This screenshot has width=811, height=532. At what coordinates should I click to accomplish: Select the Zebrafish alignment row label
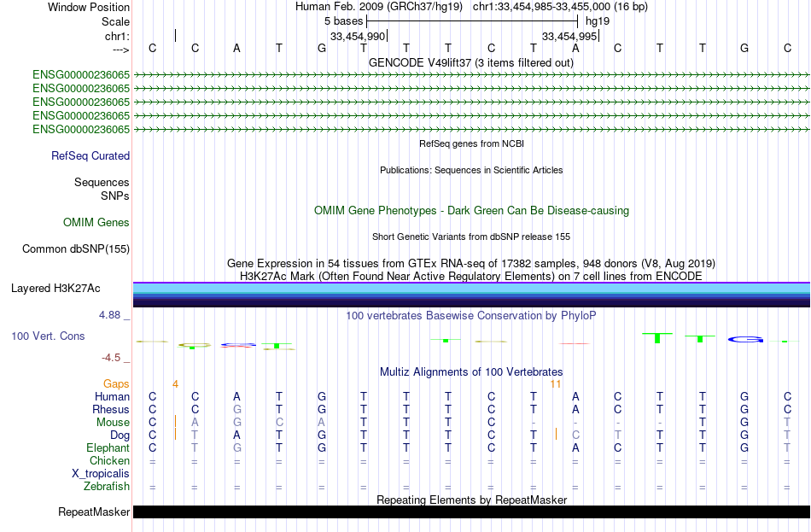107,487
